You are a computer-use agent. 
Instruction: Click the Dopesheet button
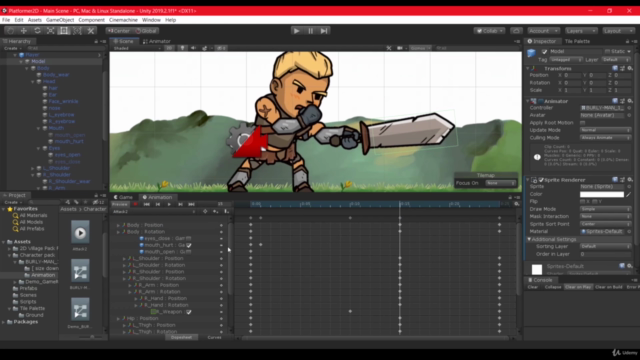tap(181, 338)
